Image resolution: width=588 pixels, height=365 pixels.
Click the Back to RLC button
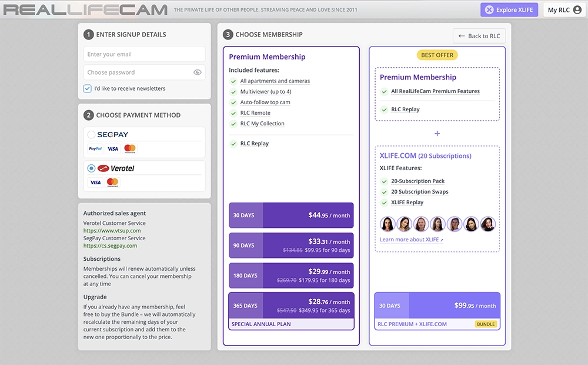[479, 36]
